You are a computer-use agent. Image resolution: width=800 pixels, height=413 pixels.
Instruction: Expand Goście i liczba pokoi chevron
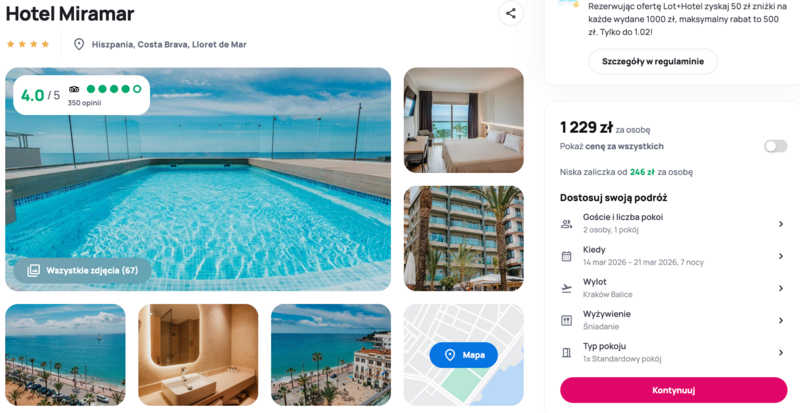pos(781,224)
